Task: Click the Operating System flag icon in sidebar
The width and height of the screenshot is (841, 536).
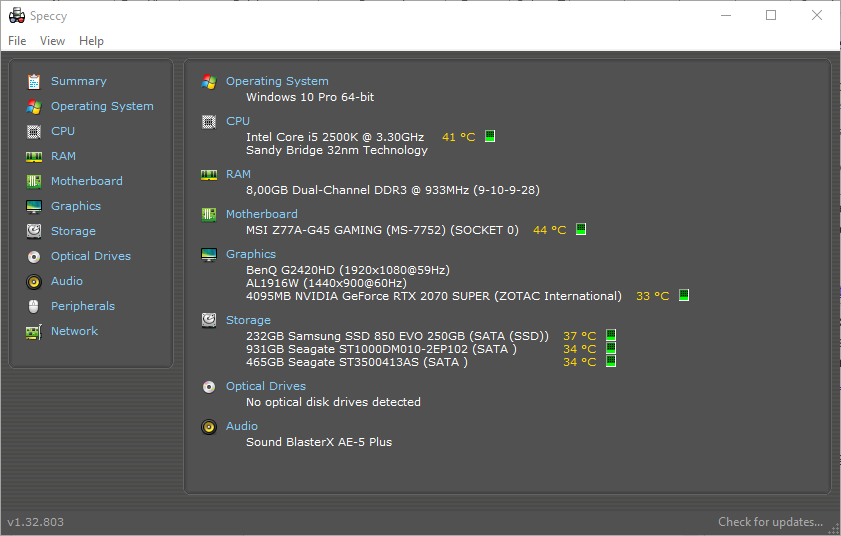Action: point(34,107)
